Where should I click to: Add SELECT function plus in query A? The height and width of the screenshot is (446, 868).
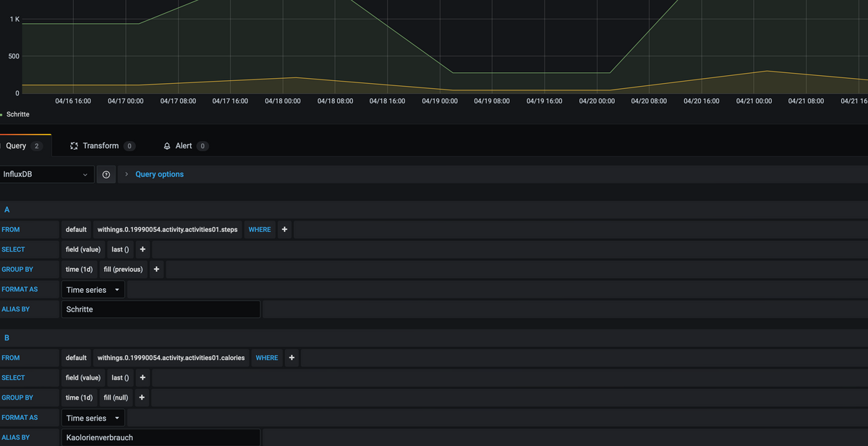(142, 249)
